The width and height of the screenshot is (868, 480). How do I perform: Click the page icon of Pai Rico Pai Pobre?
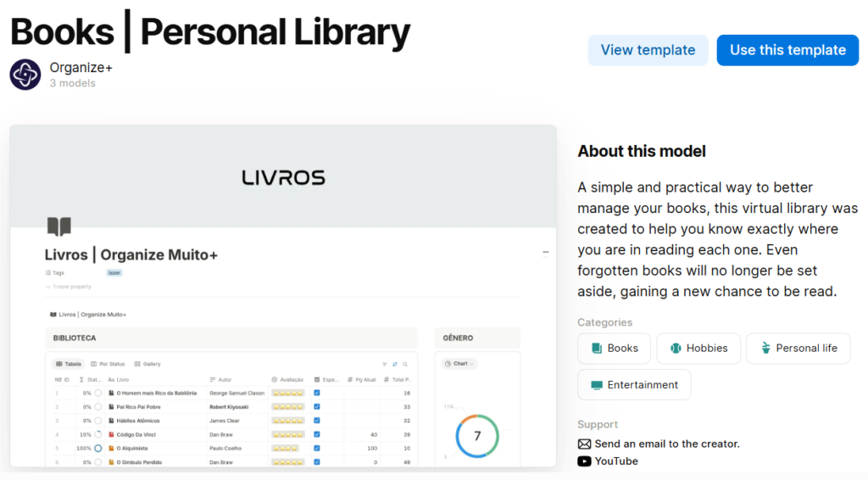(111, 407)
